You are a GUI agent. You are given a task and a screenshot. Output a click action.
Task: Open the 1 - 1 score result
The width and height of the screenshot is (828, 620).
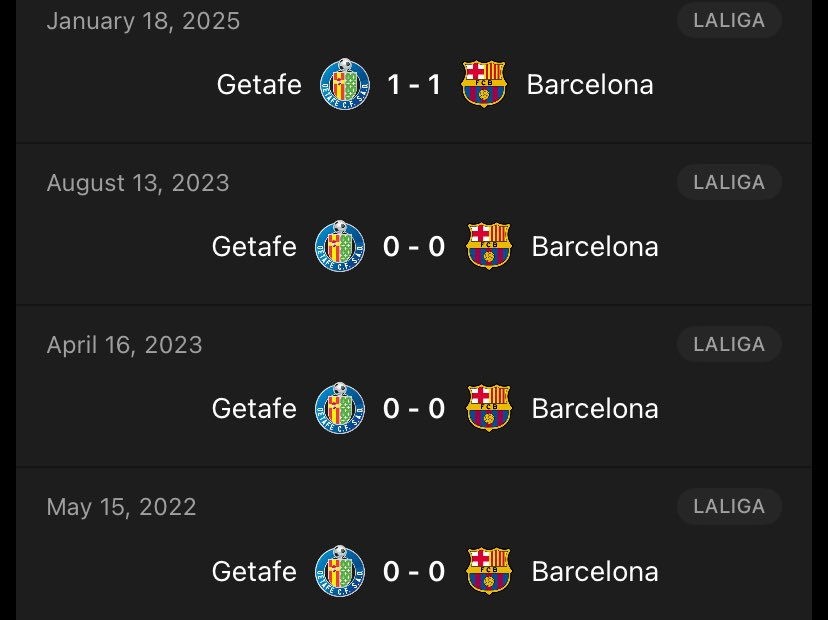click(x=415, y=84)
